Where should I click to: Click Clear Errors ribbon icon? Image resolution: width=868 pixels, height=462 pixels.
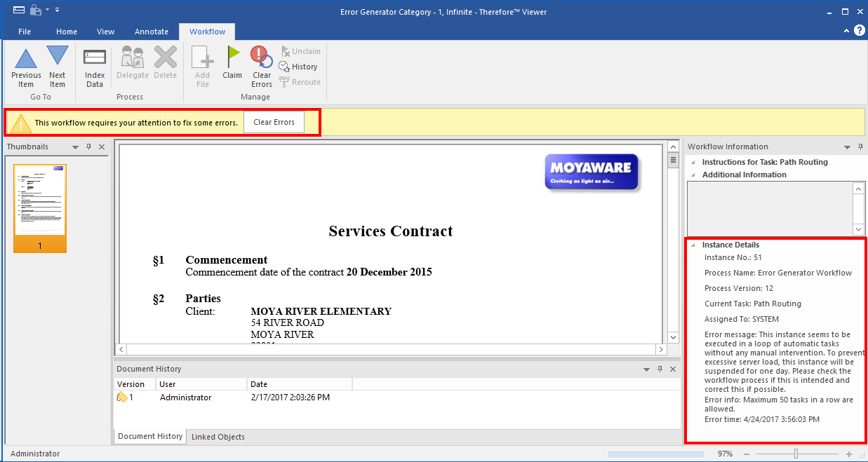tap(262, 66)
